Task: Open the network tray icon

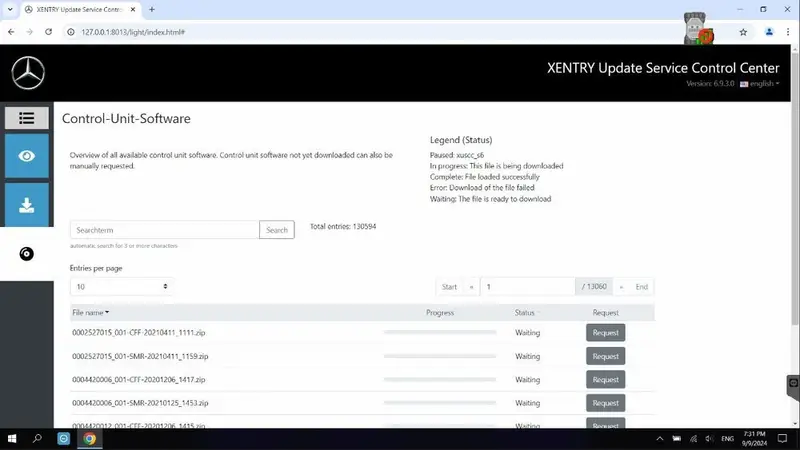Action: (x=693, y=439)
